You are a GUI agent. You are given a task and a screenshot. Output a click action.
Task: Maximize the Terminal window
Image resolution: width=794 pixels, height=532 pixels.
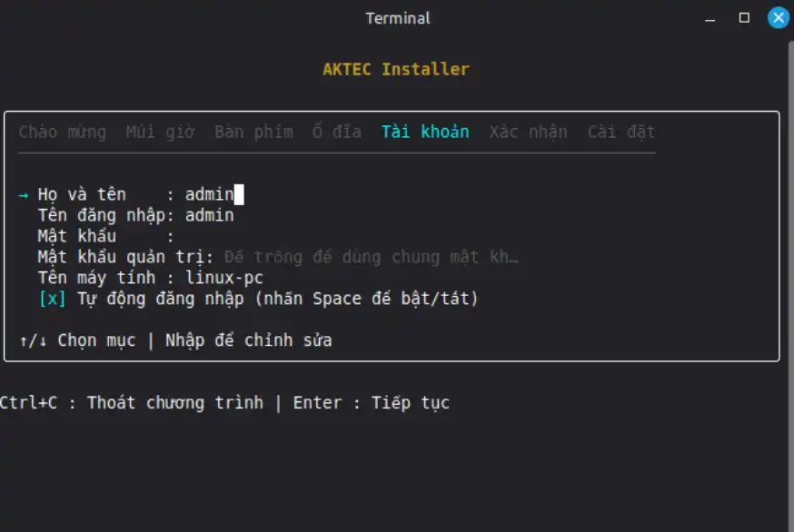coord(744,18)
